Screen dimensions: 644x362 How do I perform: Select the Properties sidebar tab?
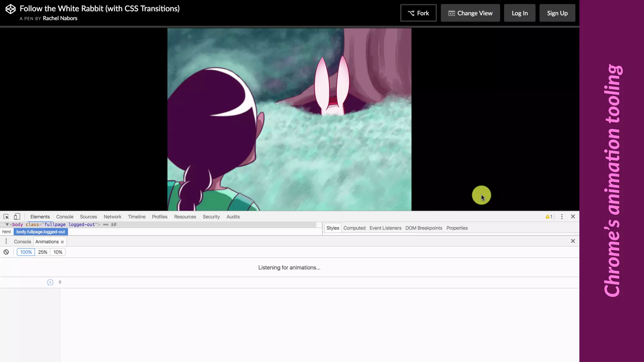(457, 228)
